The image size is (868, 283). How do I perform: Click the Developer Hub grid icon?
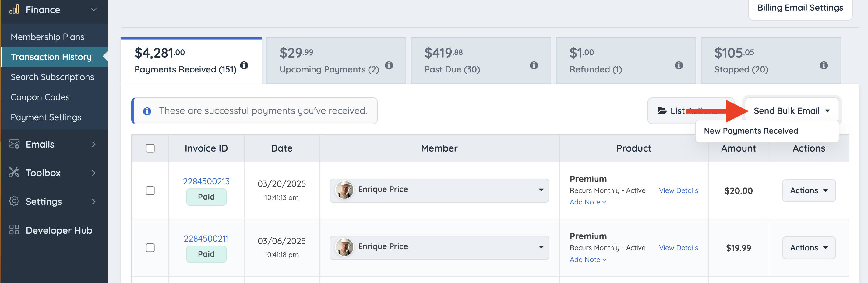tap(14, 230)
